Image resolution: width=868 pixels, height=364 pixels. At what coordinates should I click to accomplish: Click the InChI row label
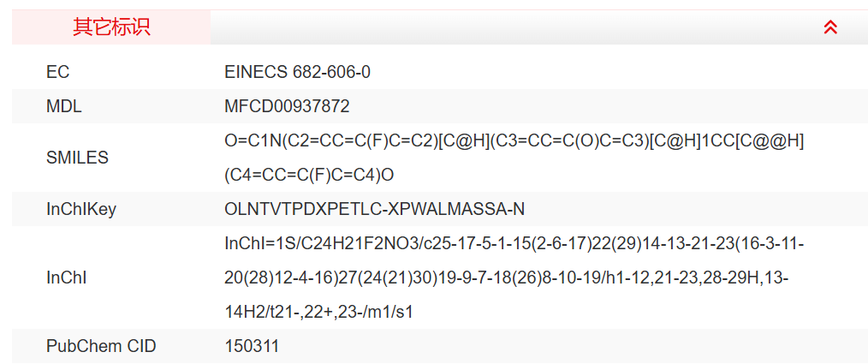[x=66, y=278]
